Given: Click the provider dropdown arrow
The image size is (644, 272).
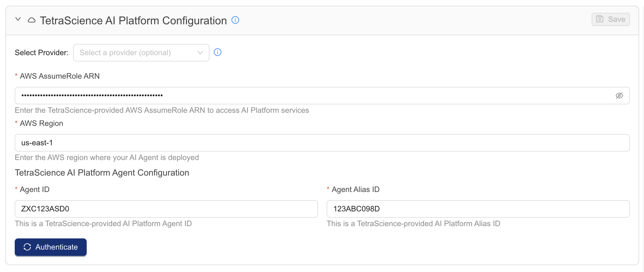Looking at the screenshot, I should tap(200, 53).
